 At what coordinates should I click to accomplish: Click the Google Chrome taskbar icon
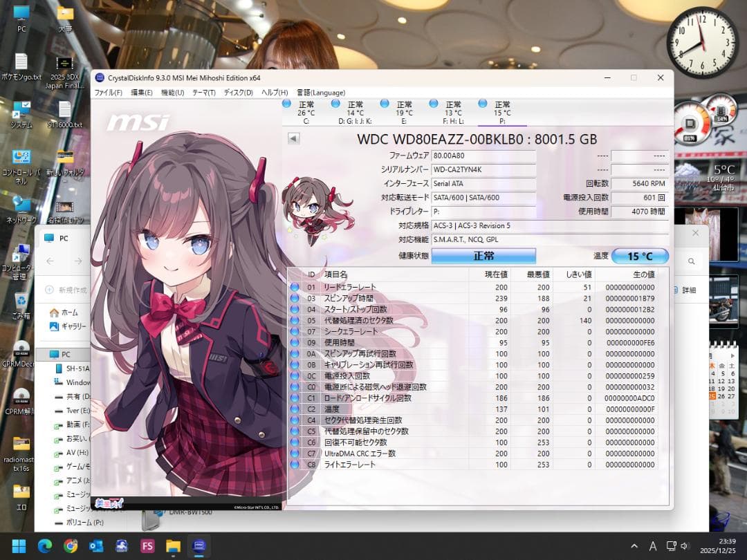coord(70,546)
